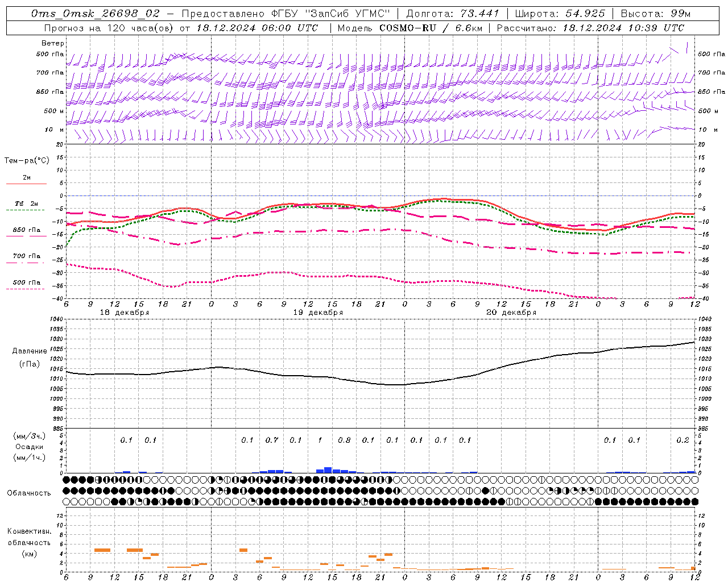Click the Тем-ра(°C) panel label
Image resolution: width=728 pixels, height=582 pixels.
point(27,161)
